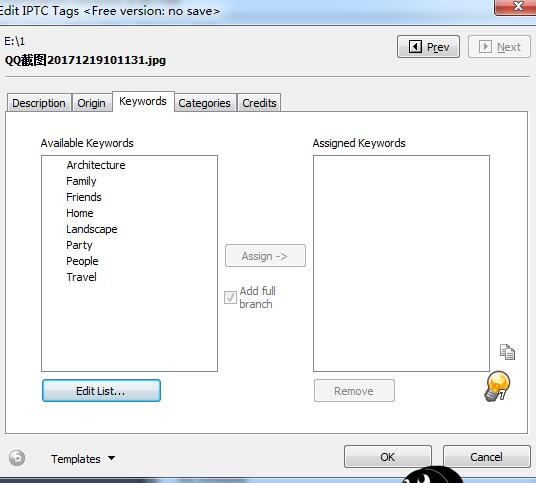
Task: Click the Assign -> button
Action: click(x=265, y=256)
